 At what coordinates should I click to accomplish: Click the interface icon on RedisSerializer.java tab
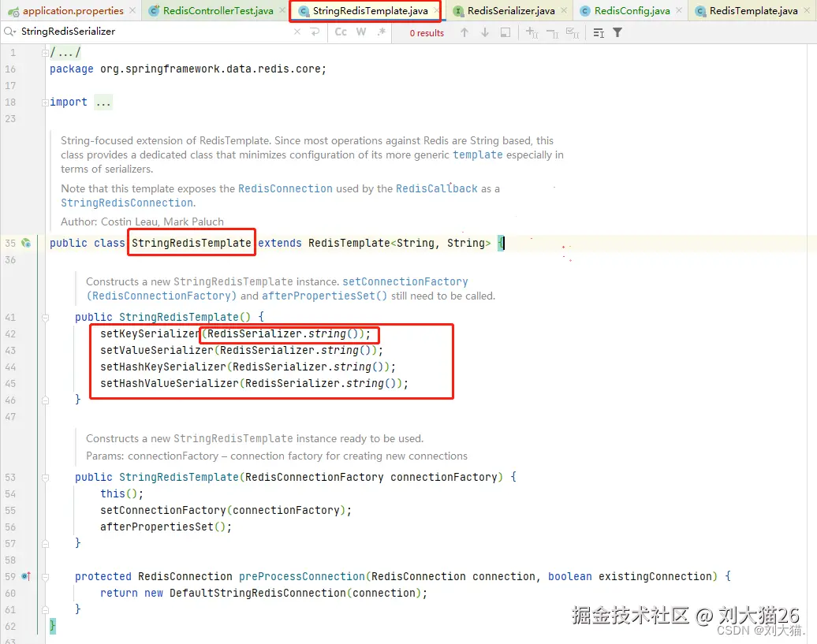458,11
